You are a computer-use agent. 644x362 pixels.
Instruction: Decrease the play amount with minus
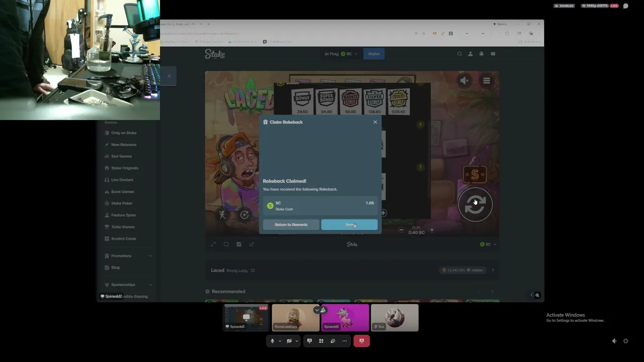(x=401, y=230)
